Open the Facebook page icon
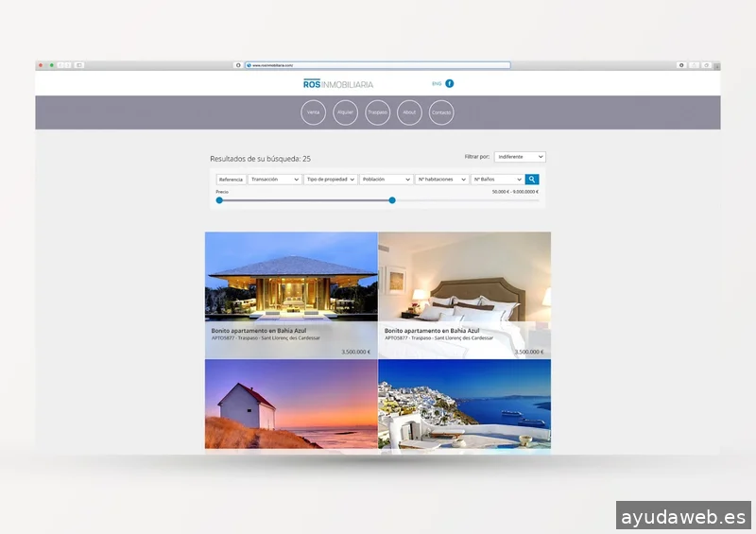 450,83
